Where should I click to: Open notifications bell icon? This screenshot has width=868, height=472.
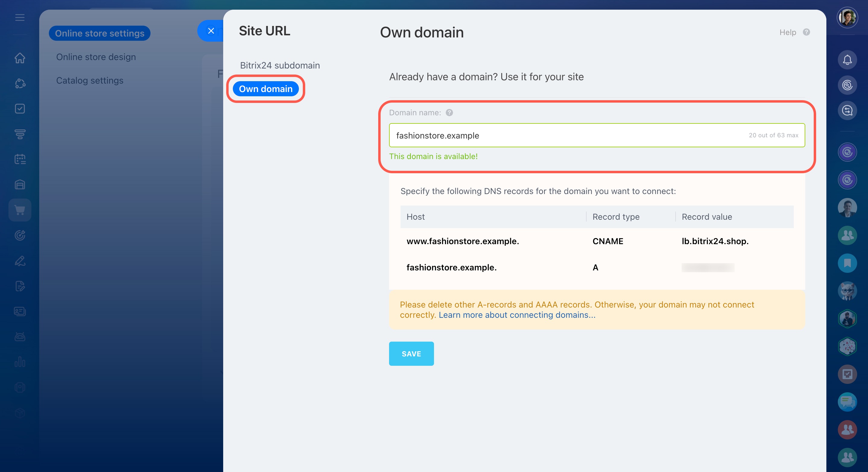pyautogui.click(x=847, y=60)
